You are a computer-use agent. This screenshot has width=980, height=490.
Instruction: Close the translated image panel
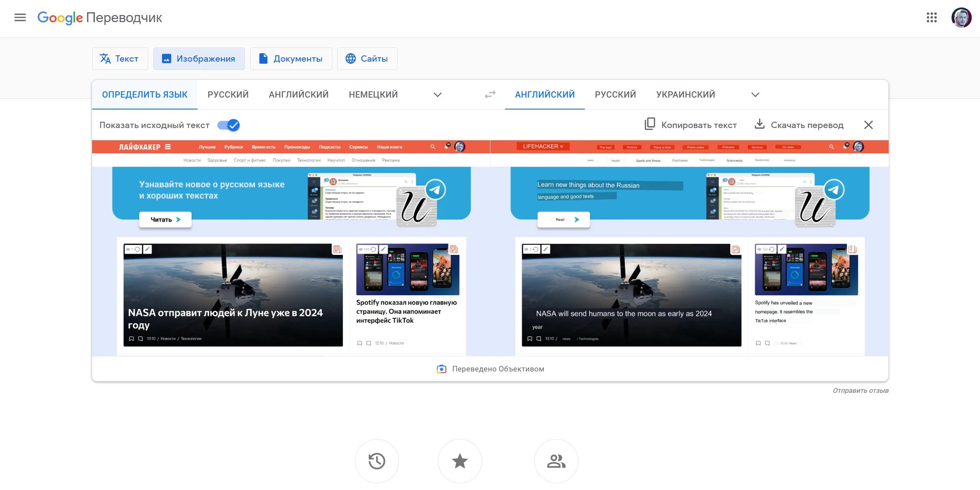pos(868,125)
